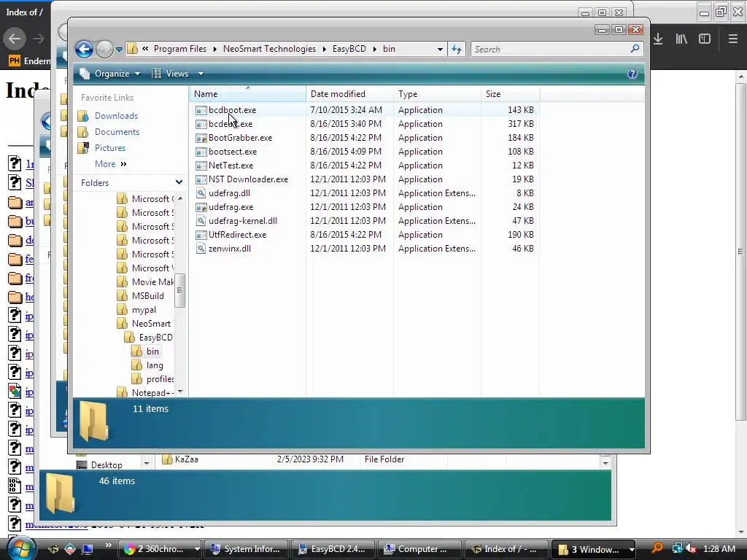Select the bcdboot.exe file icon

[x=201, y=110]
